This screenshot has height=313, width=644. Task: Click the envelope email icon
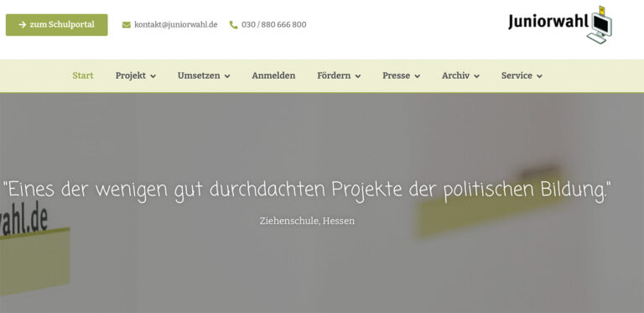click(x=126, y=25)
